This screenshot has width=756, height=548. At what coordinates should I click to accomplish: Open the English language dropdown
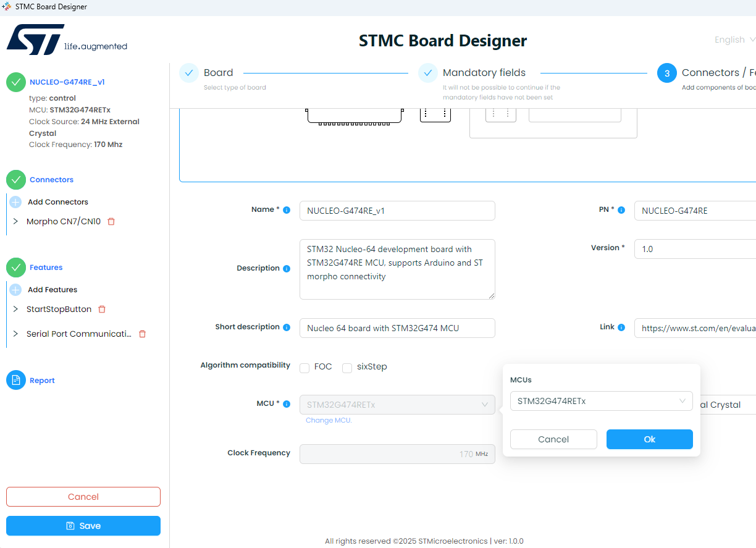pyautogui.click(x=733, y=40)
